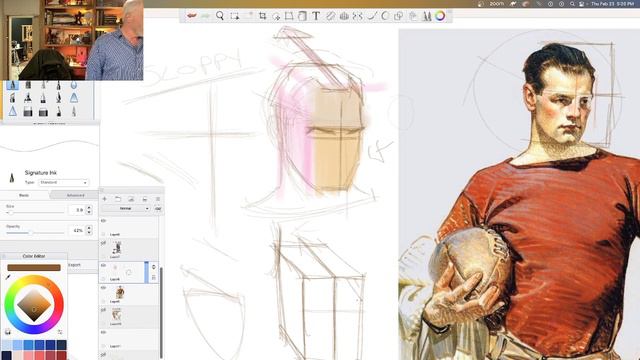Click the brush Opacity slider handle
640x360 pixels.
point(30,233)
